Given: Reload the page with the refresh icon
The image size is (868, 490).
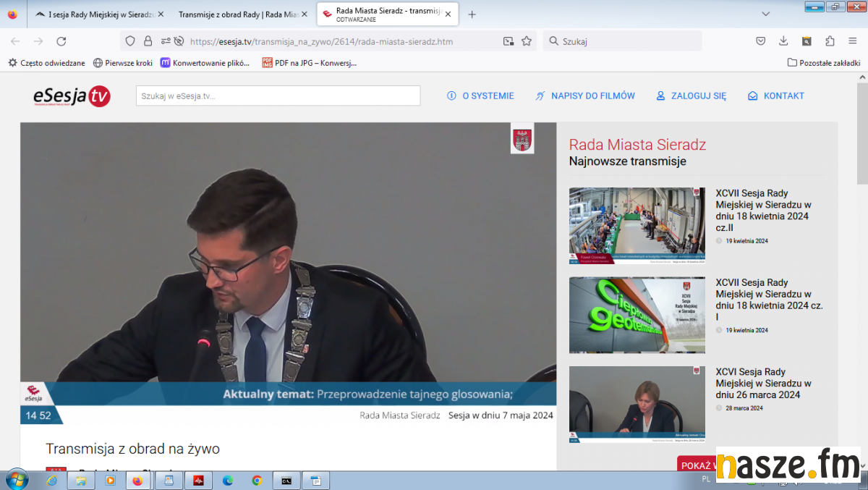Looking at the screenshot, I should (x=61, y=41).
